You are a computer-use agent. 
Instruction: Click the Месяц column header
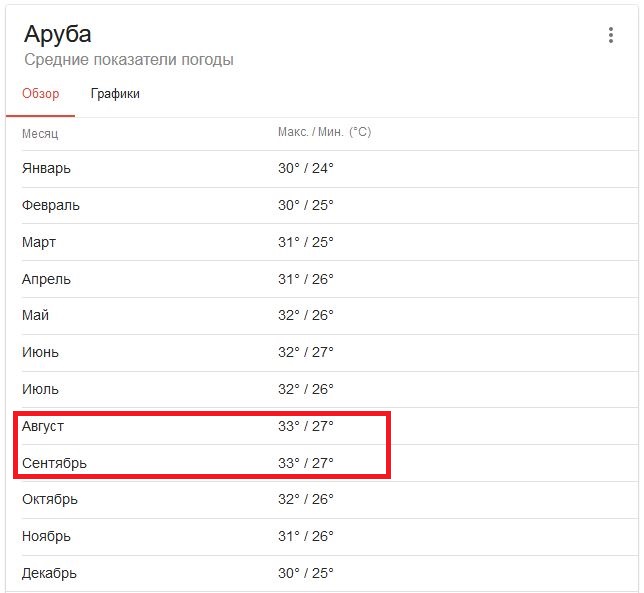pyautogui.click(x=40, y=133)
